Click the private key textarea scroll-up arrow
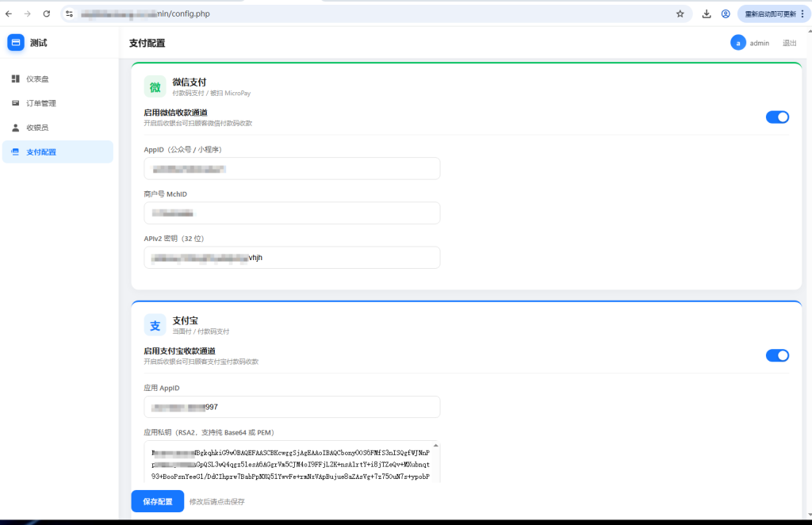The image size is (812, 525). [435, 445]
